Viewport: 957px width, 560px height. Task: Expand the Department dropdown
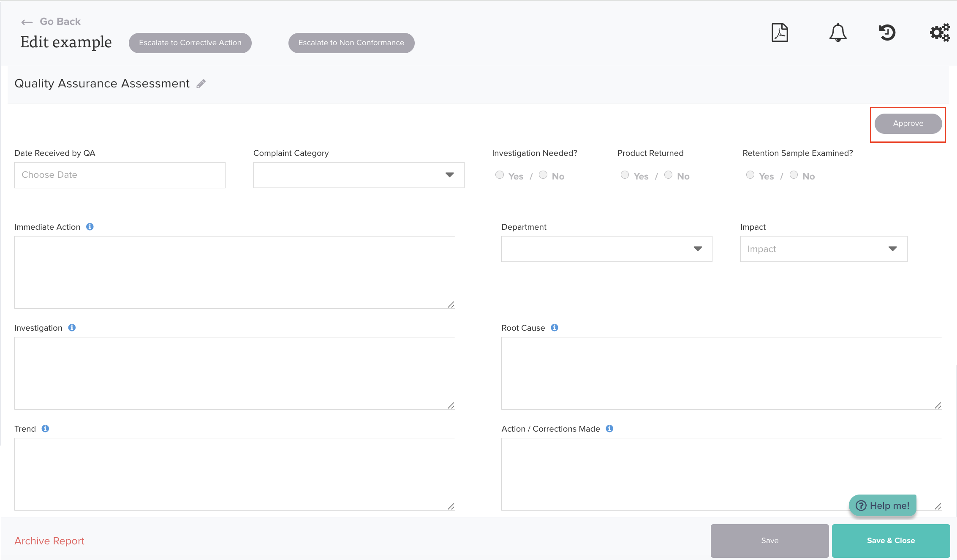606,249
